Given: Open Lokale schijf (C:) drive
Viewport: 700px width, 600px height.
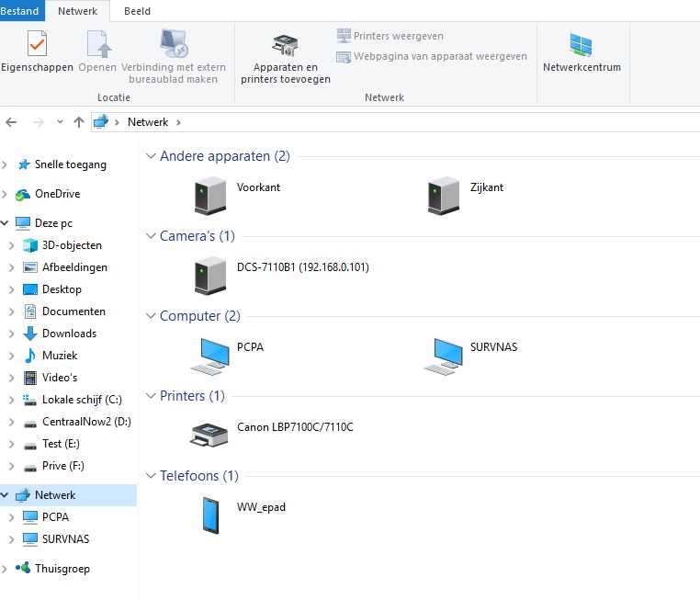Looking at the screenshot, I should point(82,400).
